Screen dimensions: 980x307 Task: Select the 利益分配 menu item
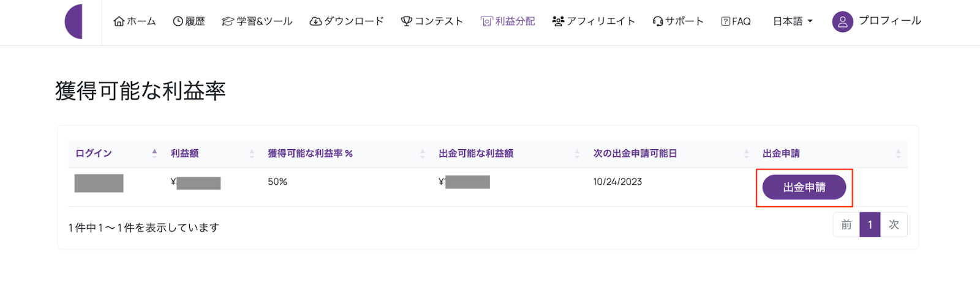[x=508, y=21]
